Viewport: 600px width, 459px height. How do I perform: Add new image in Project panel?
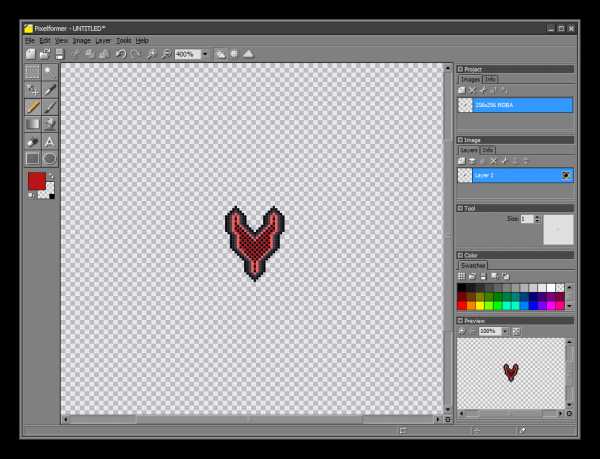click(x=462, y=90)
